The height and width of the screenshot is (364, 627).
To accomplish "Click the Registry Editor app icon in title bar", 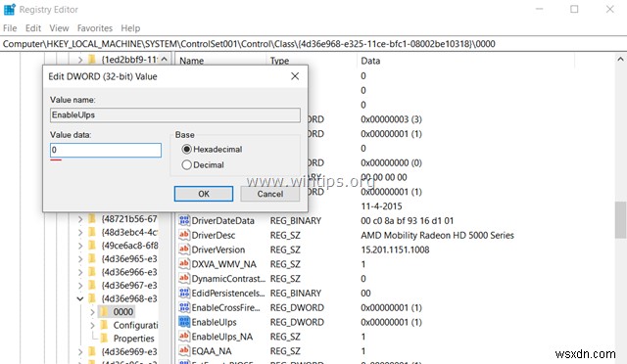I will [9, 9].
